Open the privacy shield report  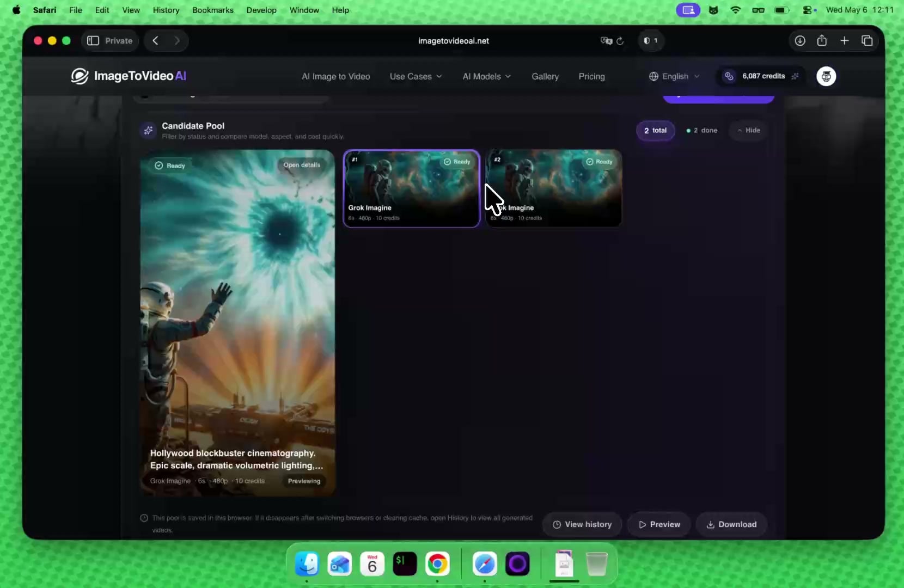point(650,41)
